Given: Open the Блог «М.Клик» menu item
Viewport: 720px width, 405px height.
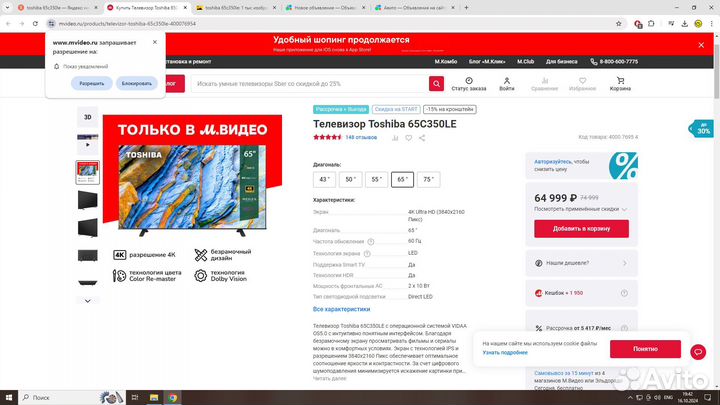Looking at the screenshot, I should (487, 62).
